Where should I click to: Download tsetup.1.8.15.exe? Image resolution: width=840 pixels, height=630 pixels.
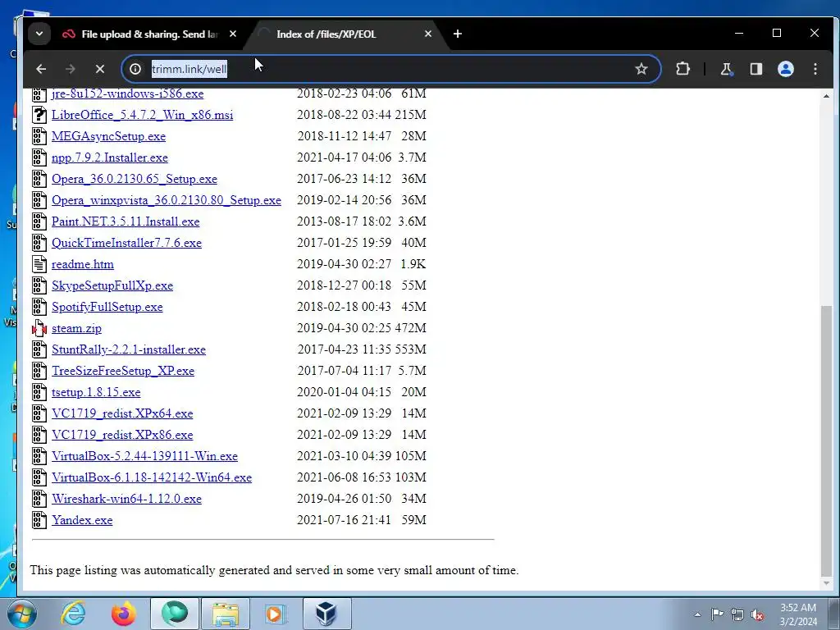pos(97,393)
